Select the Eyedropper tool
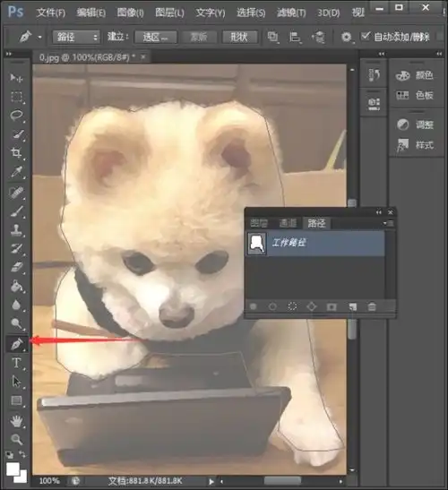448x490 pixels. click(x=16, y=172)
